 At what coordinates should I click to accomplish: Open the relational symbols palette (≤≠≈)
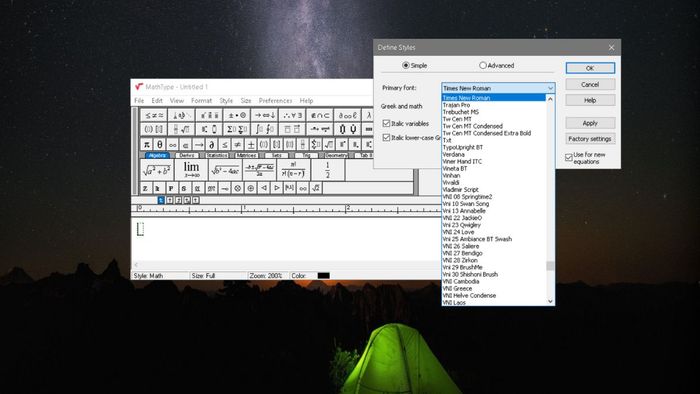(x=154, y=115)
